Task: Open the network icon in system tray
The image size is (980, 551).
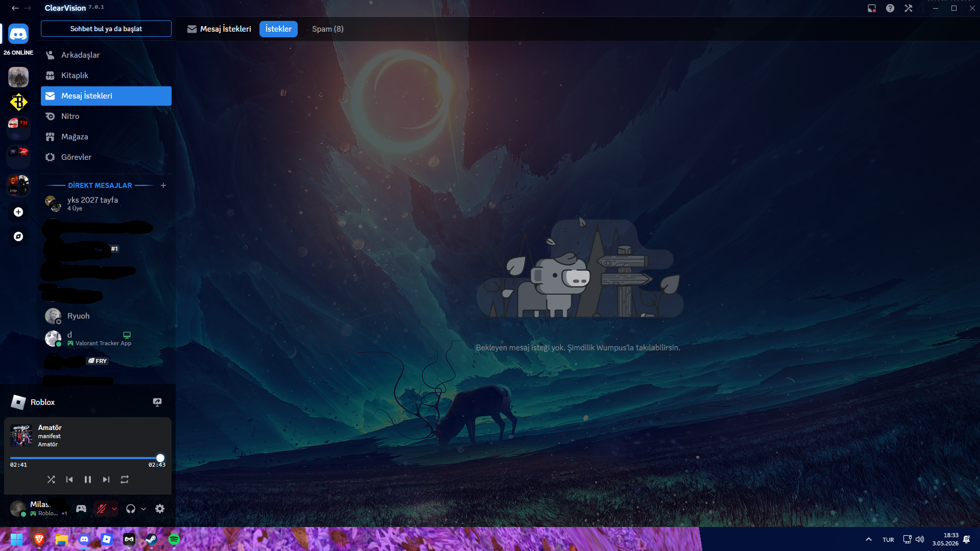Action: [907, 539]
